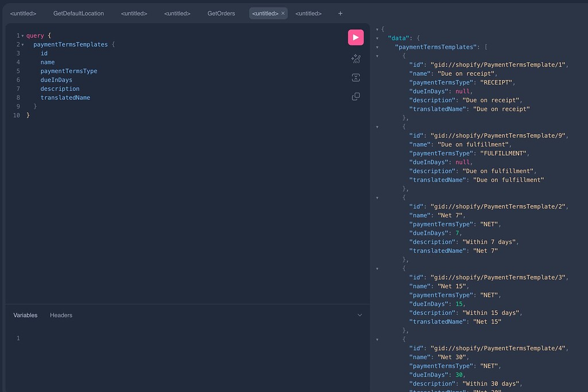588x392 pixels.
Task: Click the dueInDays value 15 in the response
Action: pos(459,304)
